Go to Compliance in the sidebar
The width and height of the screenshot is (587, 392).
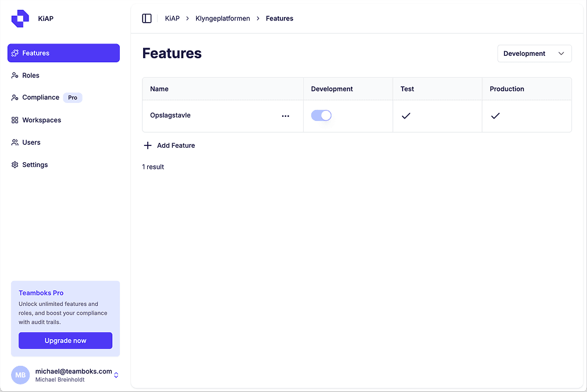click(41, 98)
